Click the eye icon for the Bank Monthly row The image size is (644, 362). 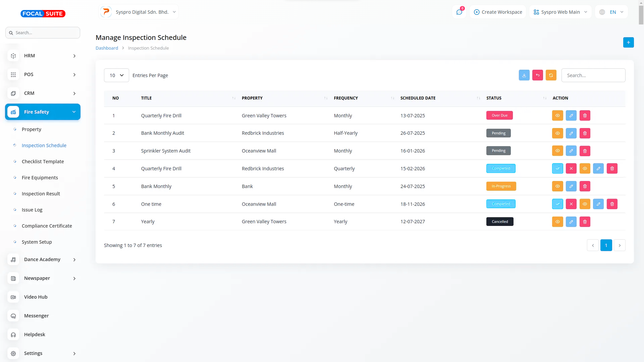pyautogui.click(x=557, y=186)
